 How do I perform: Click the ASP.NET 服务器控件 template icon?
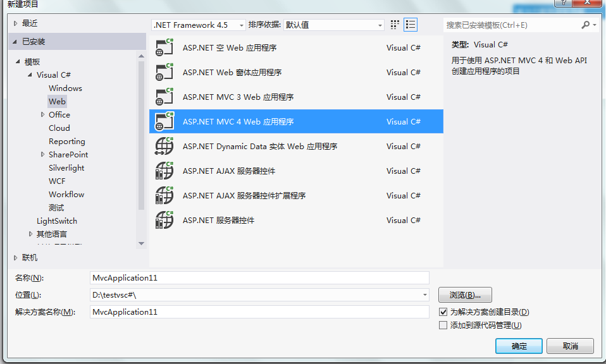pyautogui.click(x=164, y=221)
